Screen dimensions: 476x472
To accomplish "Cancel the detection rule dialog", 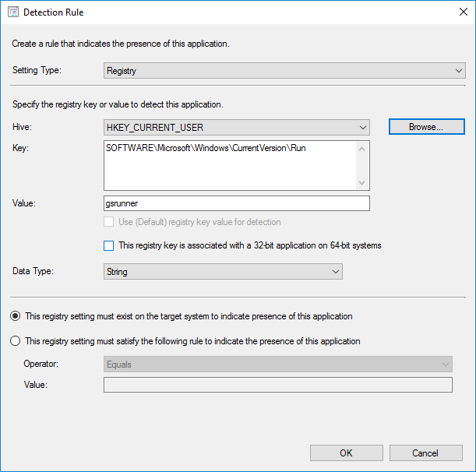I will pos(425,453).
